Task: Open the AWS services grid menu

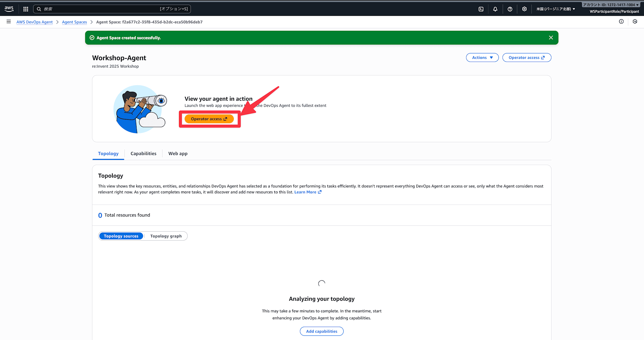Action: click(26, 9)
